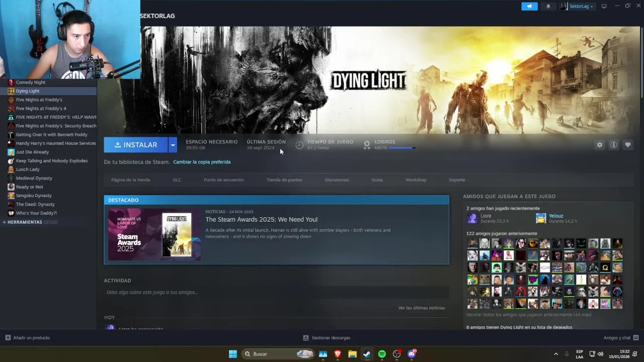Open Punto de encuentro tab
The width and height of the screenshot is (644, 362).
(224, 180)
